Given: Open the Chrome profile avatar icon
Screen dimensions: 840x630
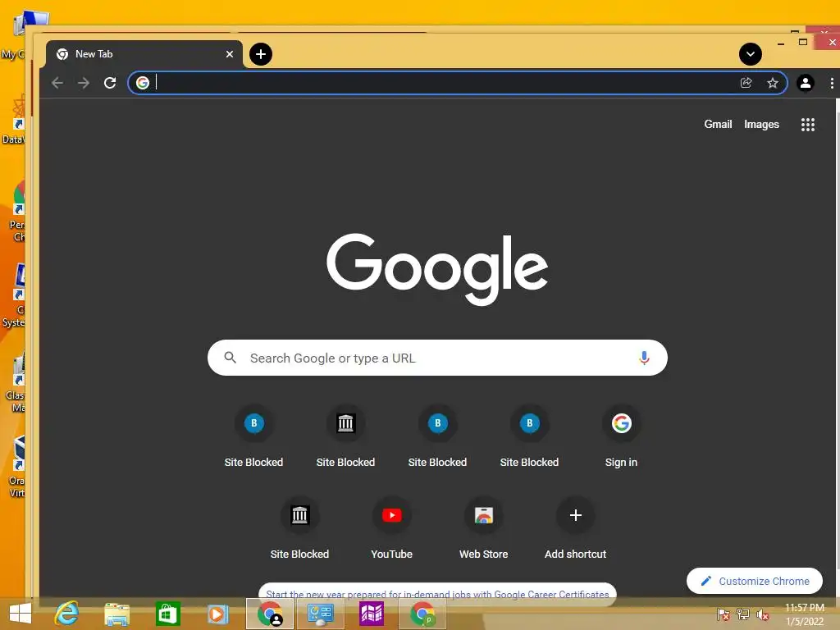Looking at the screenshot, I should point(806,83).
